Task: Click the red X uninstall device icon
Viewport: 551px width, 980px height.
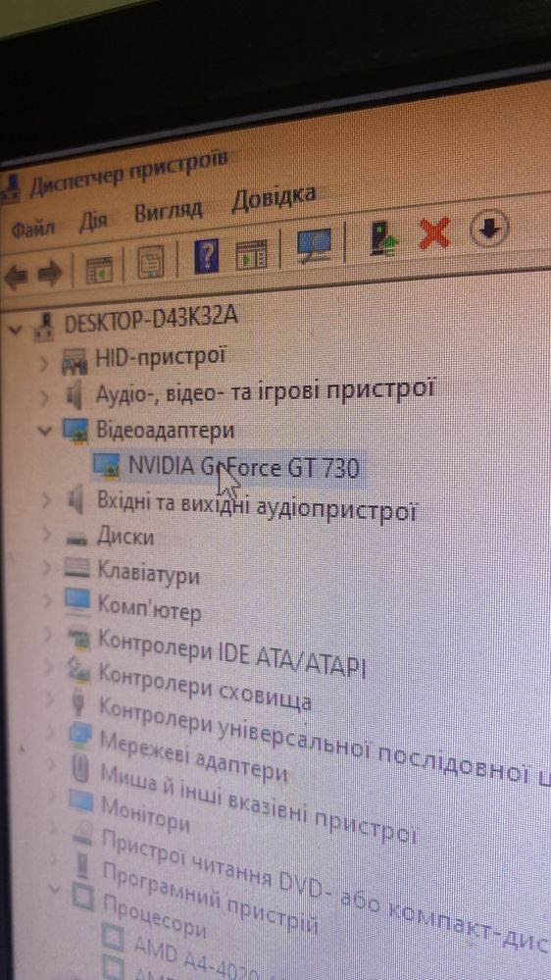Action: tap(434, 233)
